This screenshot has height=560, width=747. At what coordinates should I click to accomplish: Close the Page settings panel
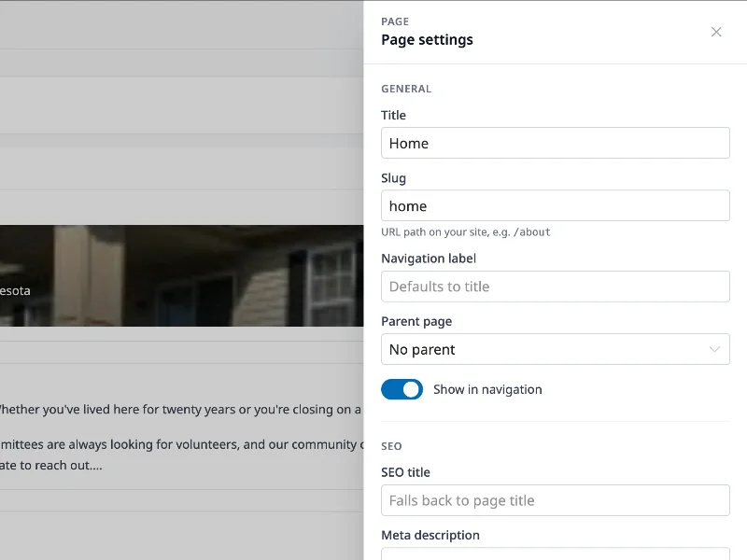tap(716, 32)
